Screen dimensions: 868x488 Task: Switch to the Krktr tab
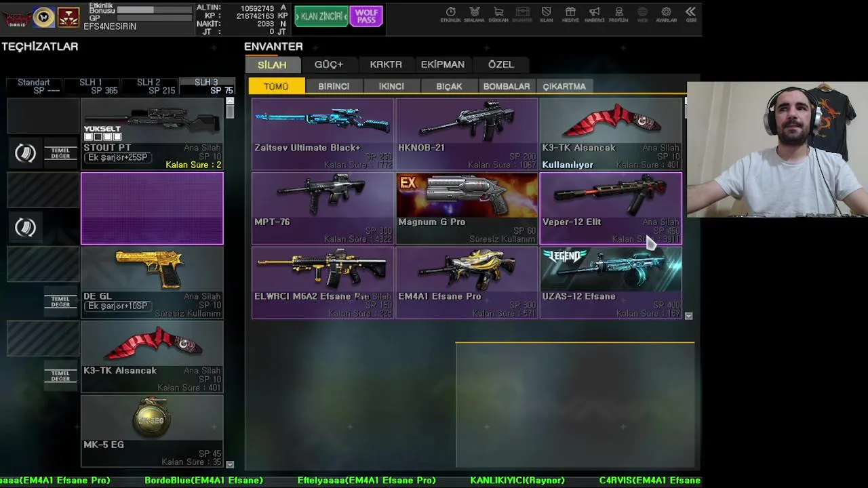coord(386,65)
